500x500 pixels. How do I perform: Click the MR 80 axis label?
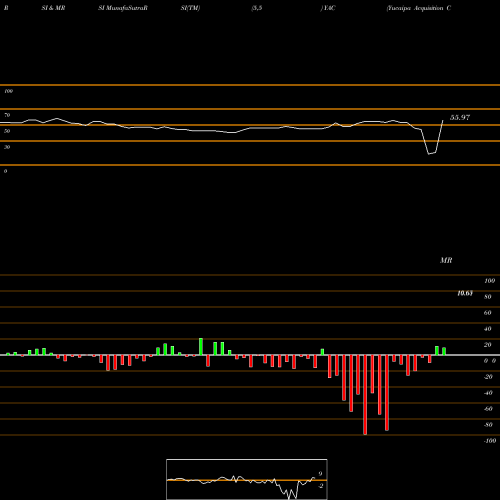coord(488,297)
